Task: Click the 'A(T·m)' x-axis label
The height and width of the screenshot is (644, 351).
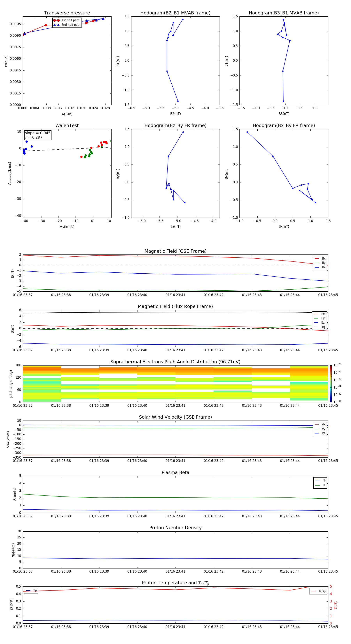Action: 67,114
